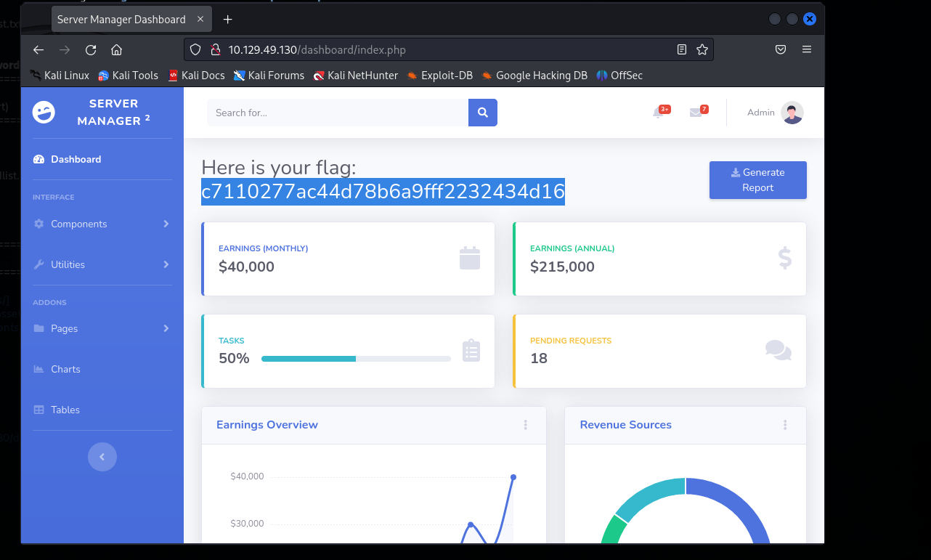Open Kali NetHunter bookmark

coord(356,76)
